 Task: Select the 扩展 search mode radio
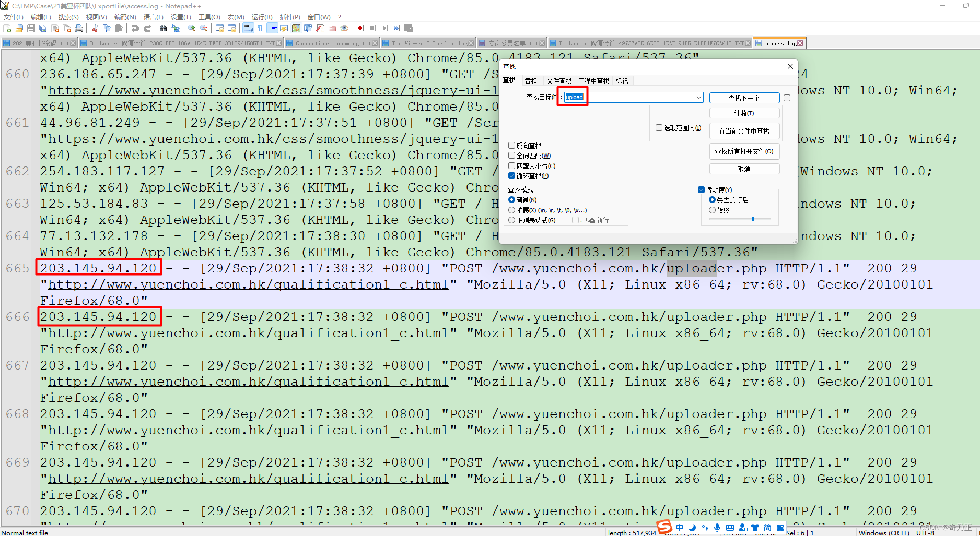(511, 210)
